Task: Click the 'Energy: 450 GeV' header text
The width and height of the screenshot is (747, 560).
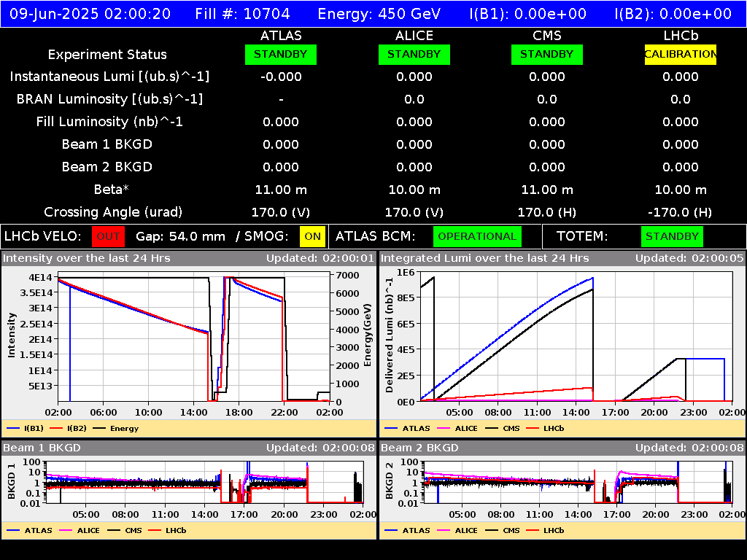Action: 379,13
